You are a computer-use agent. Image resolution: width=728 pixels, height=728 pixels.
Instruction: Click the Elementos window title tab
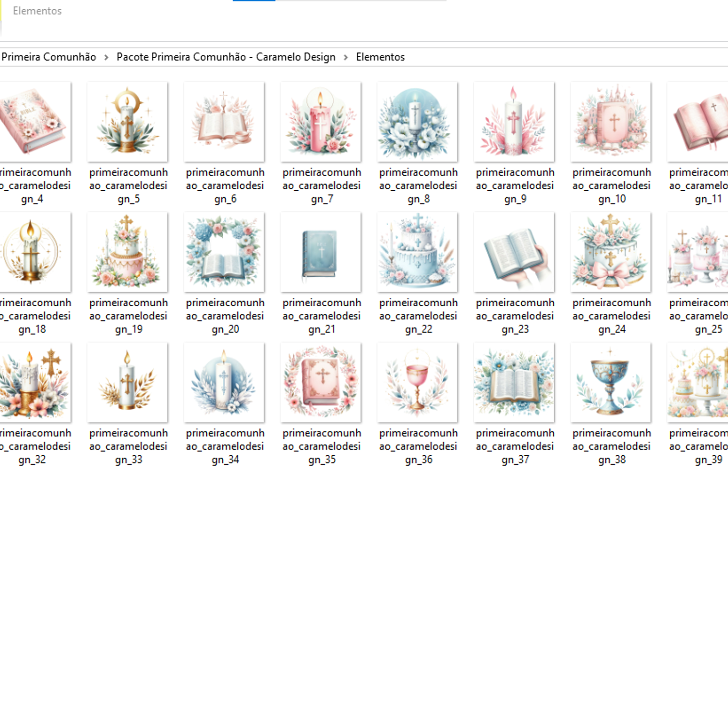coord(37,11)
